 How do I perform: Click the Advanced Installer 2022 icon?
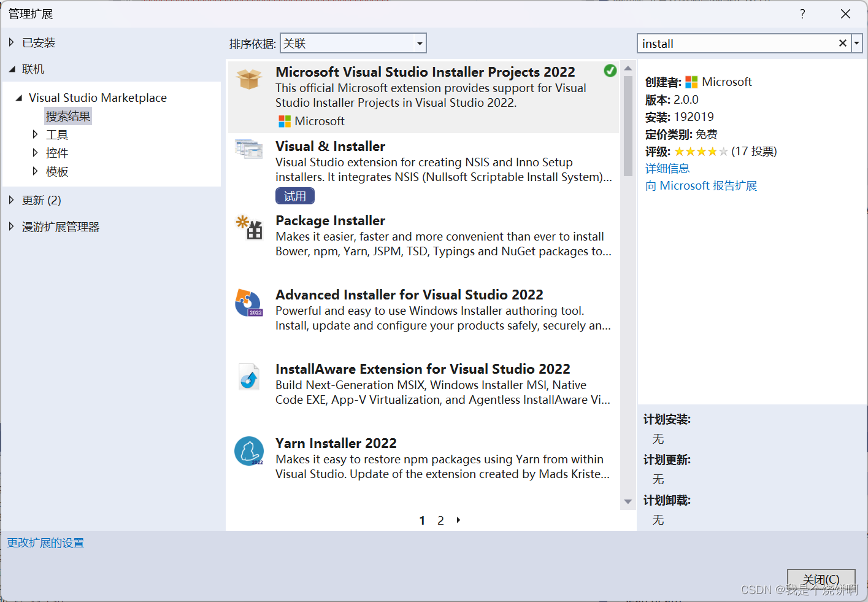pos(249,303)
